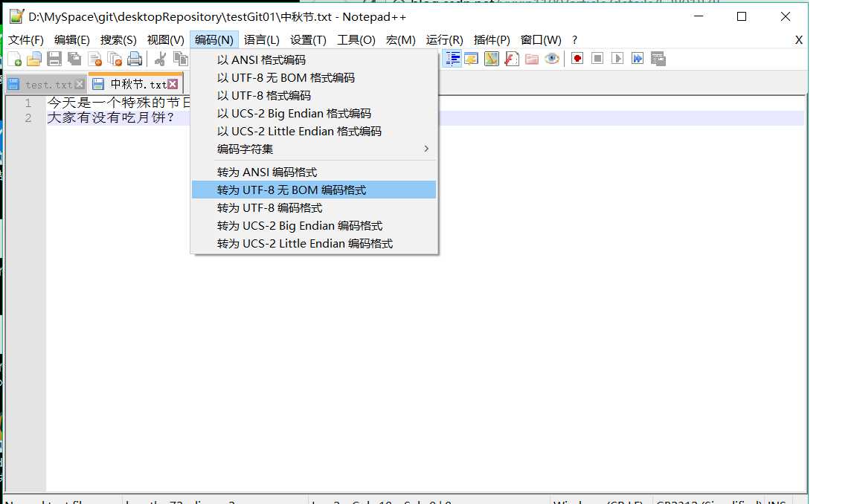This screenshot has height=504, width=857.
Task: Click the Notepad++ title bar app icon
Action: (x=16, y=16)
